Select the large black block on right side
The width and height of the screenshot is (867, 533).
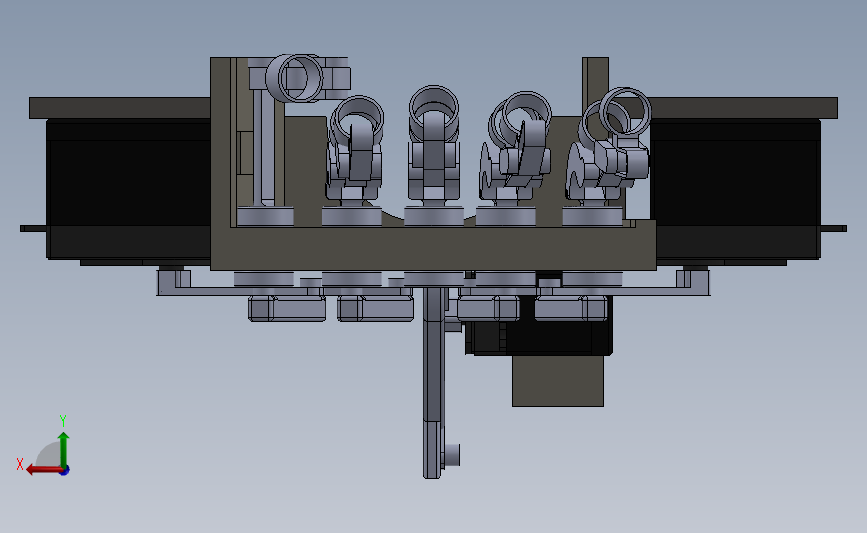pyautogui.click(x=735, y=188)
